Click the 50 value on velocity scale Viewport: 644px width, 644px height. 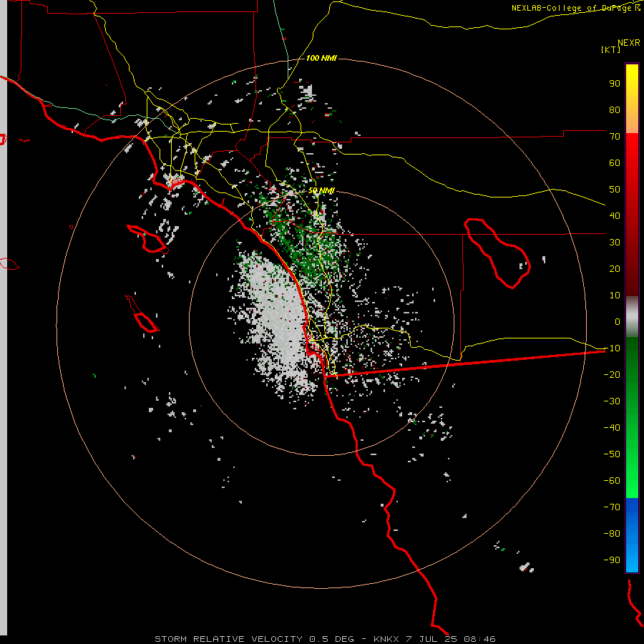tap(615, 190)
